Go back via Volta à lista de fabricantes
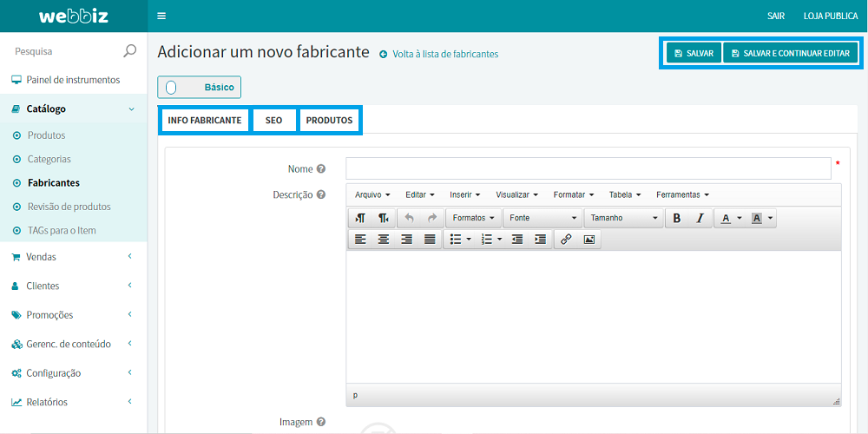Viewport: 868px width, 434px height. [444, 54]
